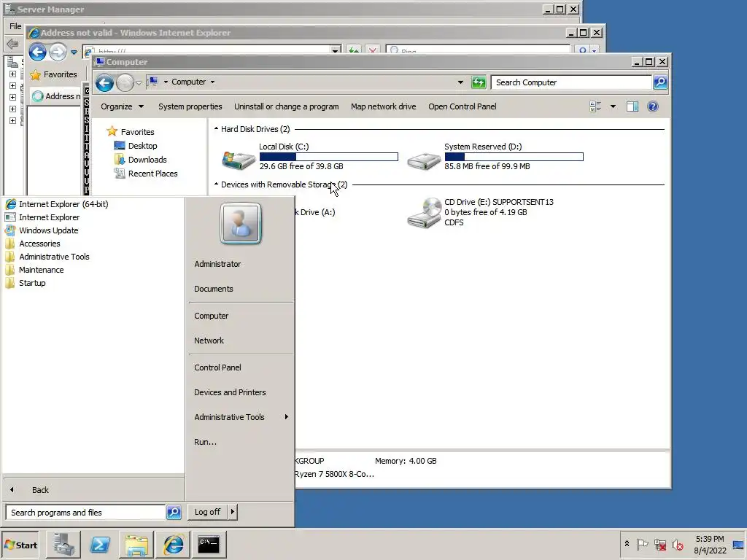The image size is (747, 560).
Task: Open Explorer help with question mark icon
Action: [653, 106]
